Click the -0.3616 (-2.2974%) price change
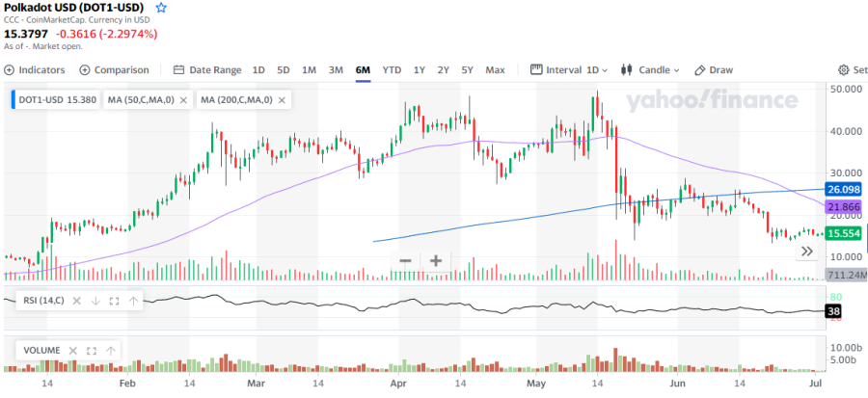Viewport: 868px width, 398px height. click(x=105, y=34)
